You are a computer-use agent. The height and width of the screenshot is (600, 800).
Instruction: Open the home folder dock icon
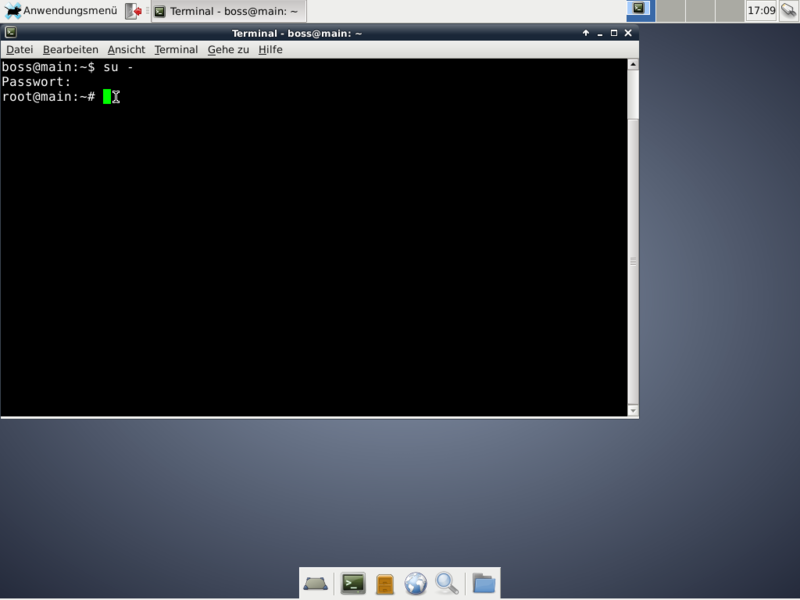(x=484, y=583)
